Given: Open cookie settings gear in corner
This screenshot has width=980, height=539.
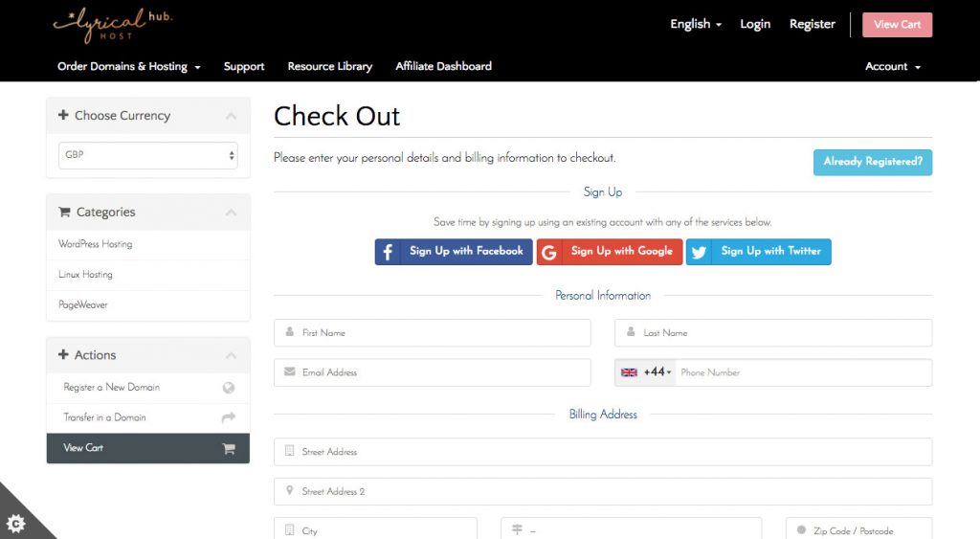Looking at the screenshot, I should [x=15, y=524].
